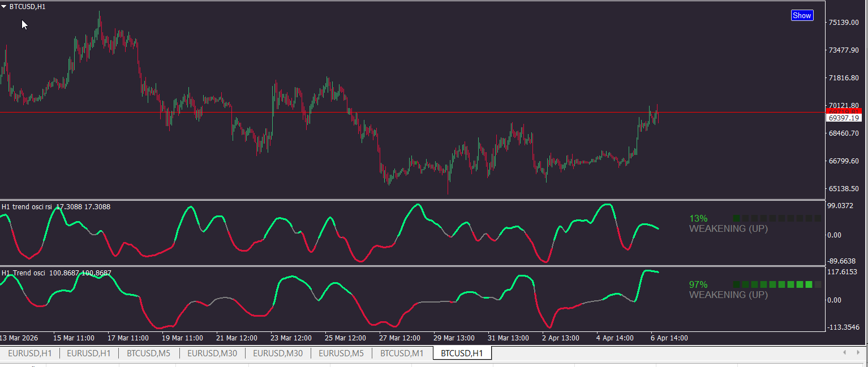Screen dimensions: 868x367
Task: Switch to the EURUSD,M5 tab
Action: [x=341, y=353]
